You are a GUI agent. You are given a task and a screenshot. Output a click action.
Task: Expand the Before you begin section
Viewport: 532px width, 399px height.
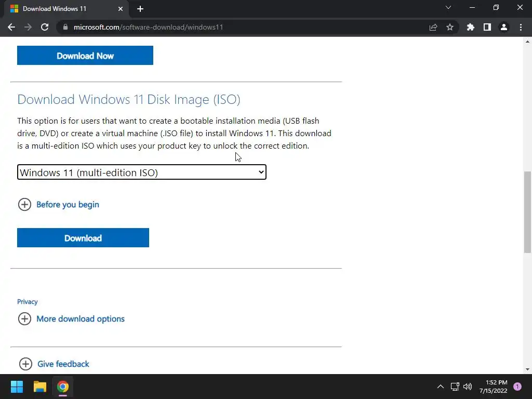[x=59, y=205]
